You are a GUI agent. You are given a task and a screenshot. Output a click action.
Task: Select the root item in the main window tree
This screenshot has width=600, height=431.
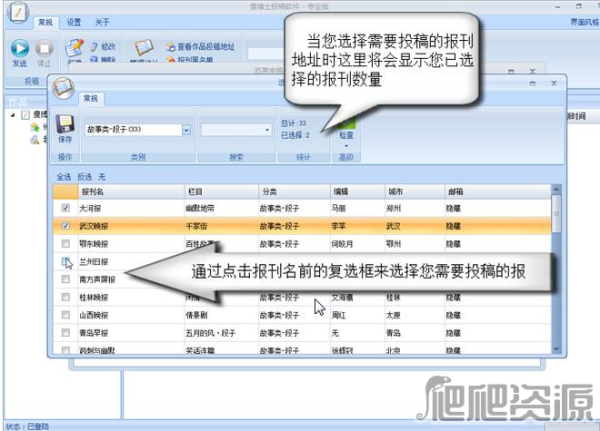click(36, 114)
